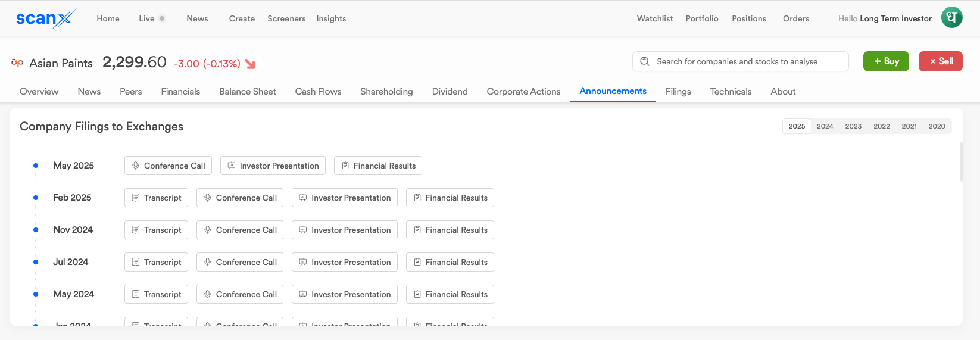980x340 pixels.
Task: Click the green Buy button
Action: coord(886,61)
